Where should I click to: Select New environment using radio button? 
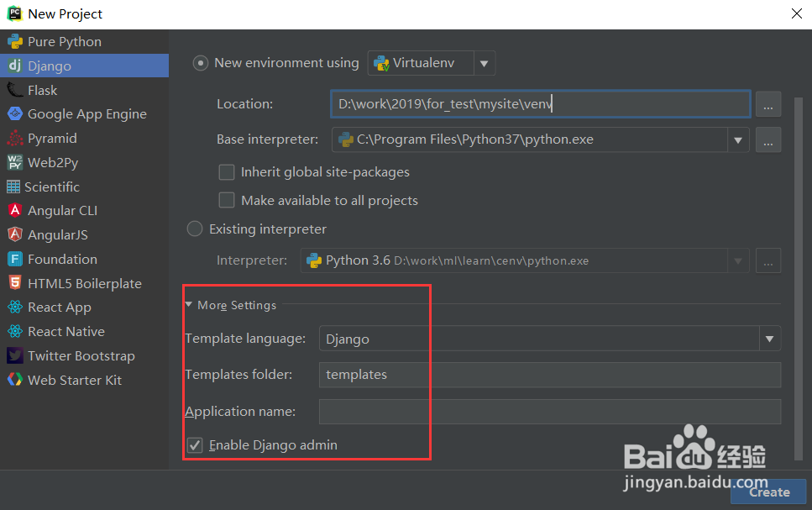(x=201, y=63)
